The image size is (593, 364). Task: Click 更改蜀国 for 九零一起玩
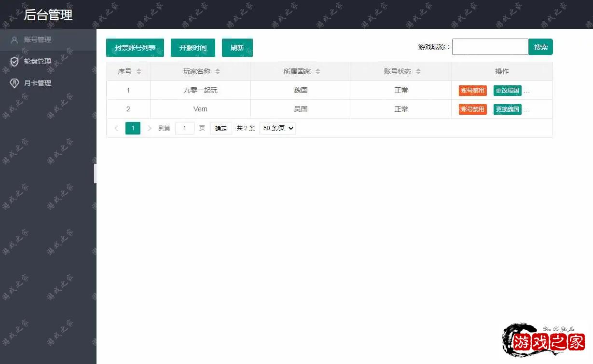(x=508, y=91)
